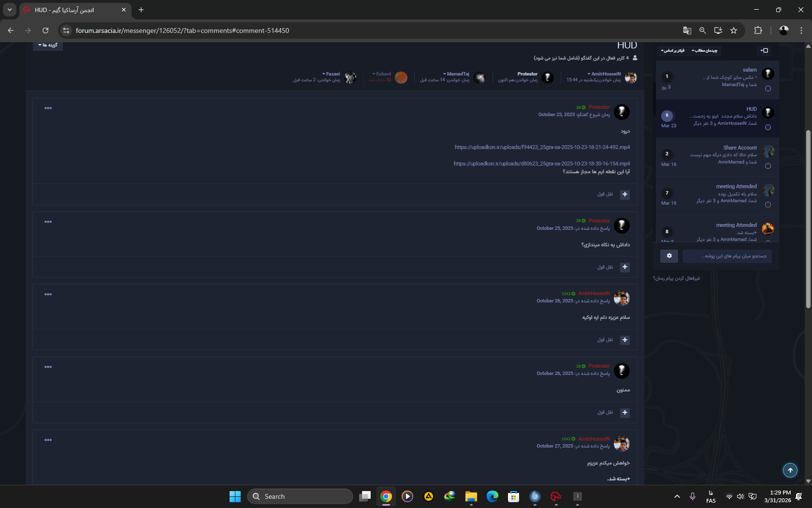
Task: Open three-dot menu on Protestor's October 26 reply
Action: coord(48,367)
